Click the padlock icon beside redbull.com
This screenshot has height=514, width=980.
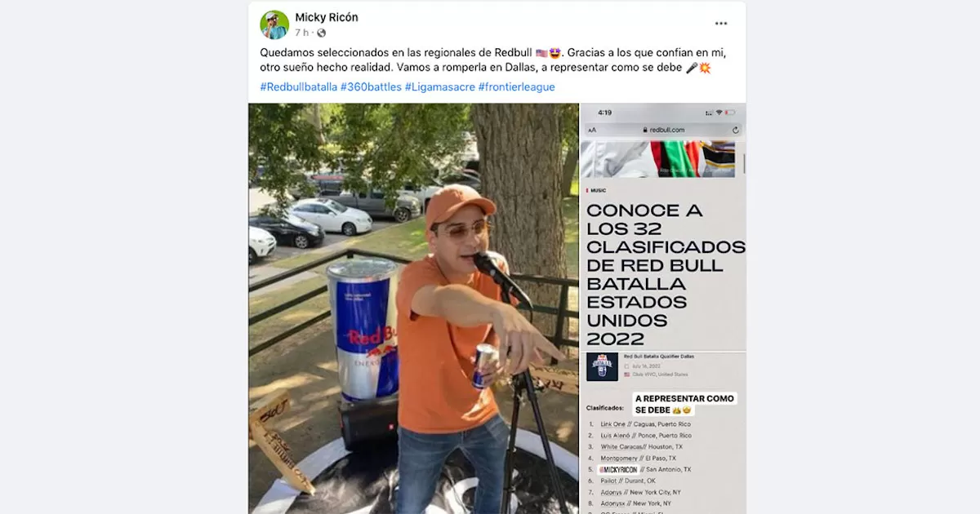[x=645, y=130]
